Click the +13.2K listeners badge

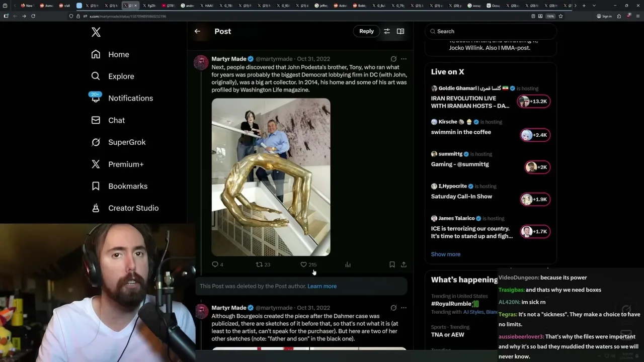(534, 102)
